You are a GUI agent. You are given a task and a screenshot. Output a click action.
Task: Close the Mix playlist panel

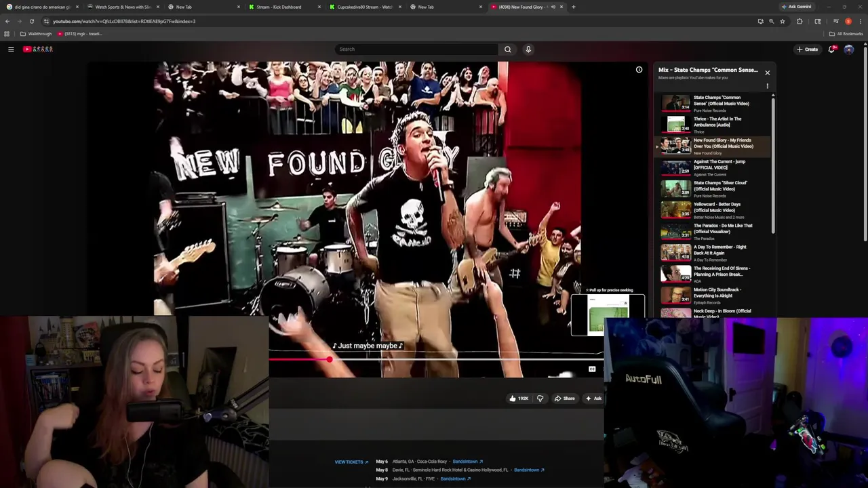768,73
